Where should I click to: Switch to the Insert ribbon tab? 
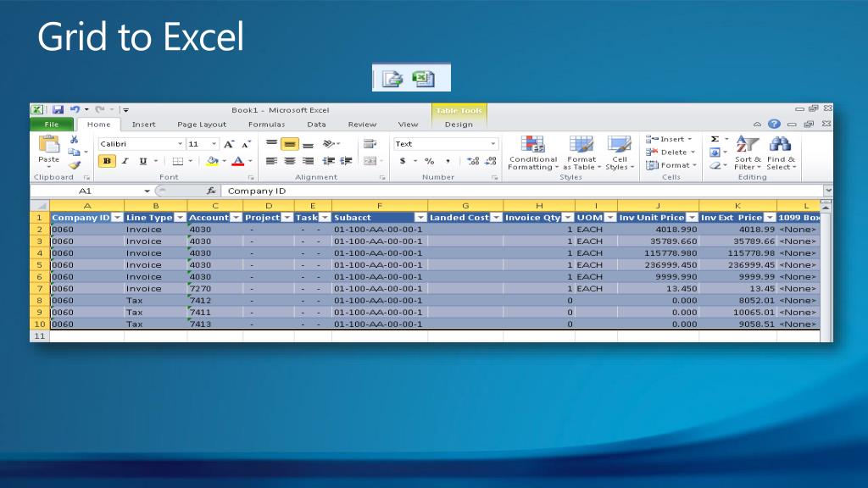click(144, 124)
